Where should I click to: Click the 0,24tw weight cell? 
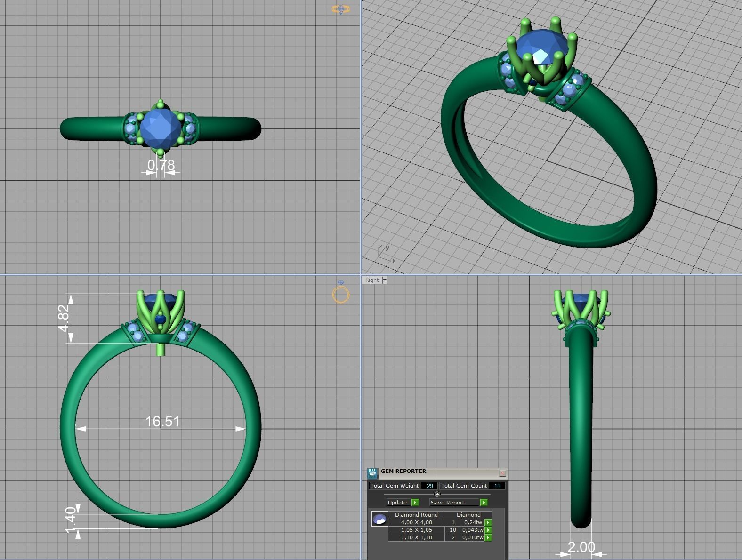(473, 522)
